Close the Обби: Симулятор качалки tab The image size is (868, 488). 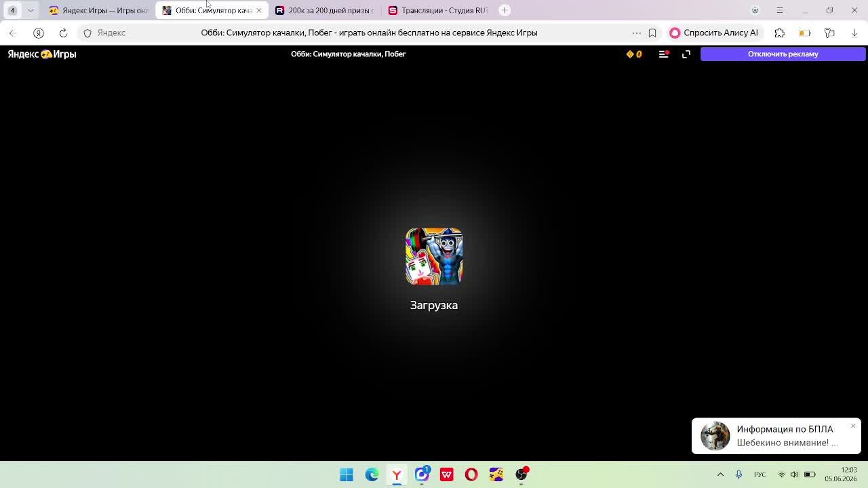tap(258, 10)
